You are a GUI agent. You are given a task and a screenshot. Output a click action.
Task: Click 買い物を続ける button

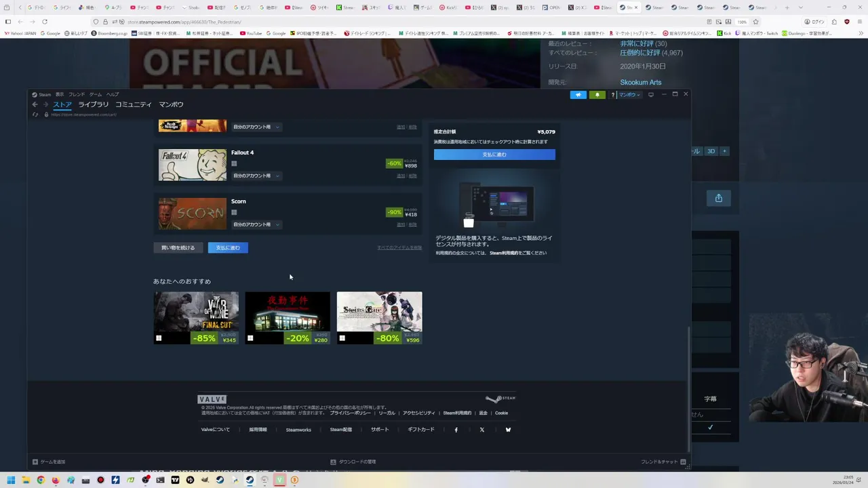click(178, 248)
